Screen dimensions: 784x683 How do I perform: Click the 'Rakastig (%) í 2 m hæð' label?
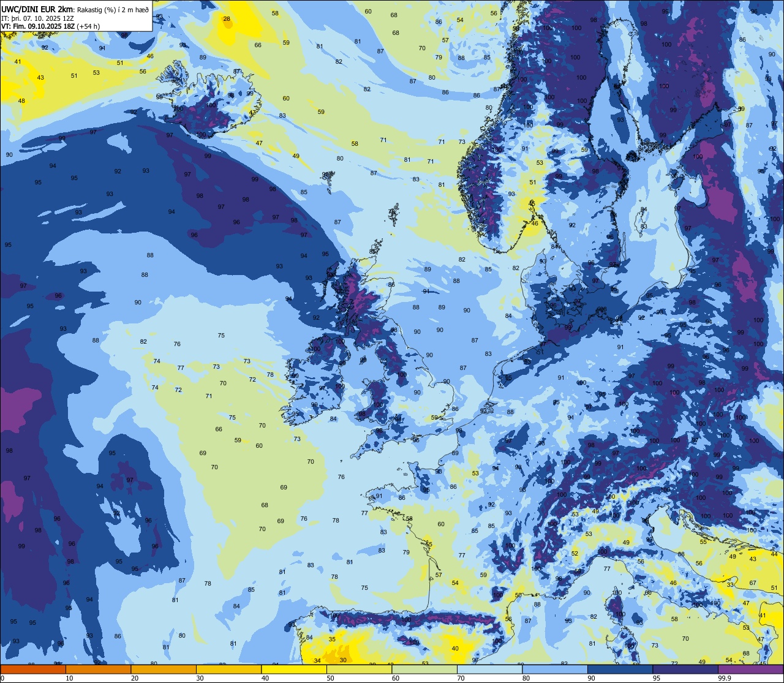click(x=113, y=9)
